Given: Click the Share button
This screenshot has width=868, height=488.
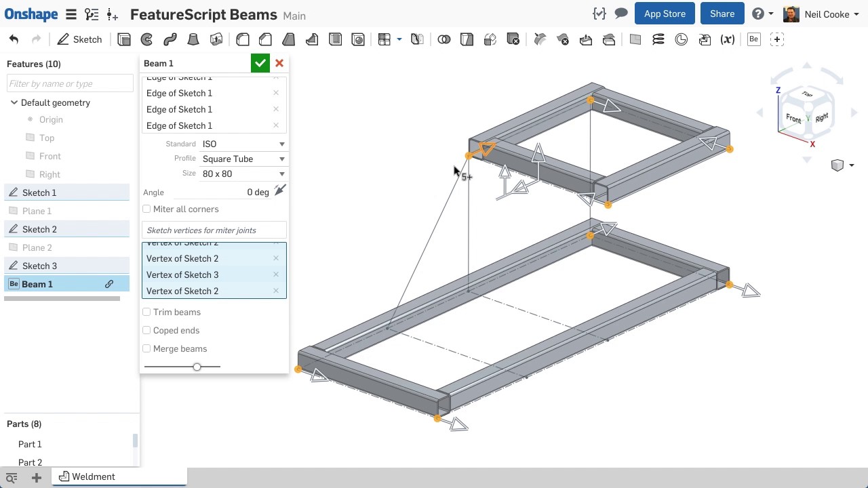Looking at the screenshot, I should (x=722, y=14).
